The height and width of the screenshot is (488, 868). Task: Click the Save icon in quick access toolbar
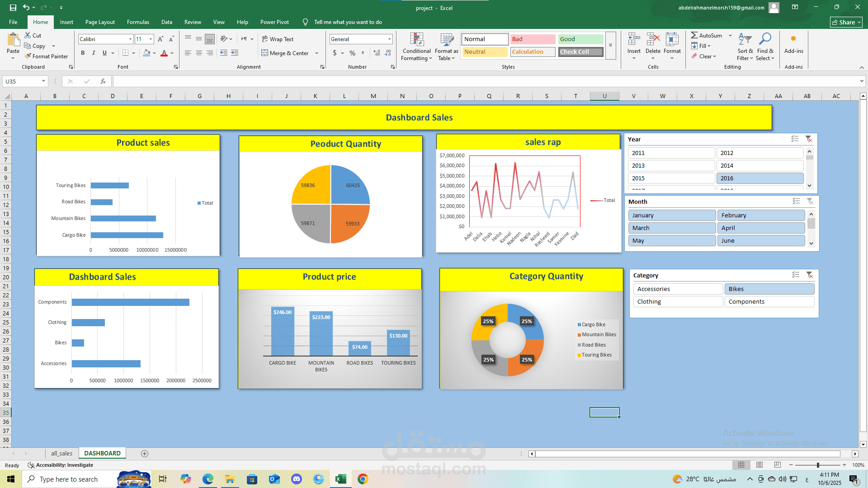pos(13,8)
